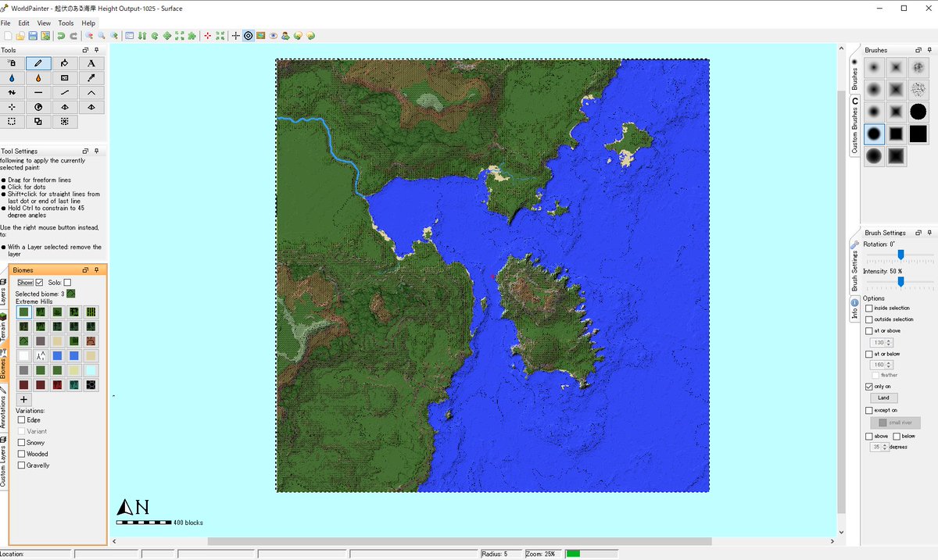
Task: Select the Pencil tool in the Tools panel
Action: coord(38,63)
